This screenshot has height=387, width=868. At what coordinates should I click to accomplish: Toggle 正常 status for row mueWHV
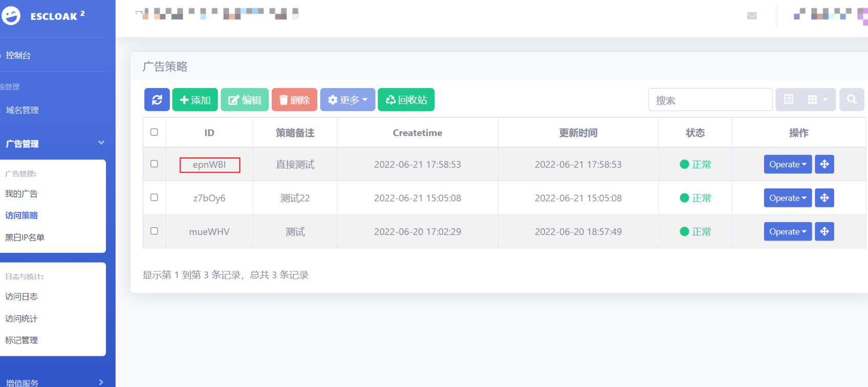(x=696, y=232)
